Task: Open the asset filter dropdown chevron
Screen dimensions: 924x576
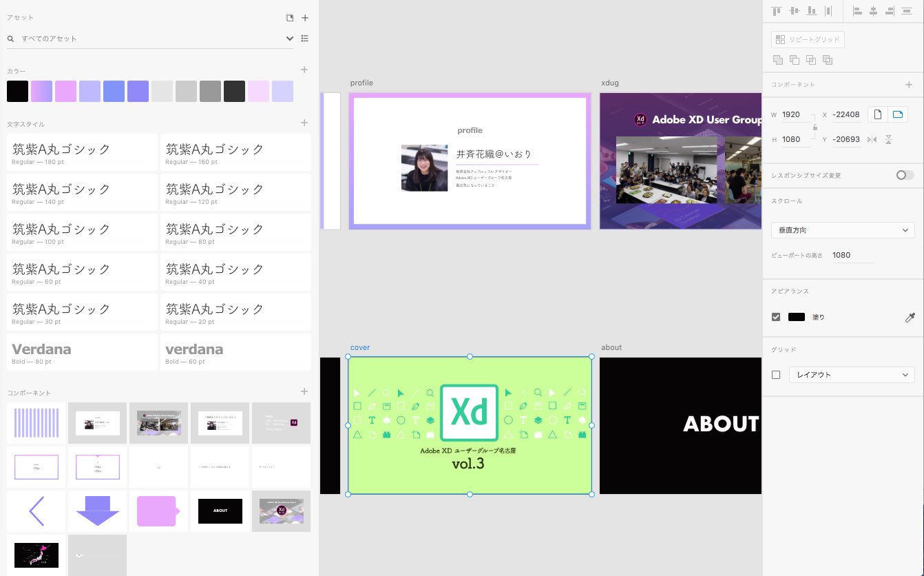Action: coord(290,39)
